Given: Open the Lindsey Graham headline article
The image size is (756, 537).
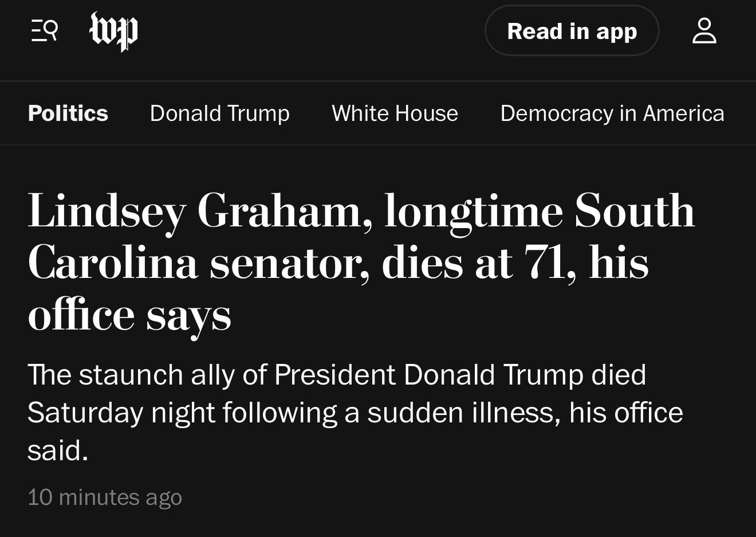Looking at the screenshot, I should [361, 262].
